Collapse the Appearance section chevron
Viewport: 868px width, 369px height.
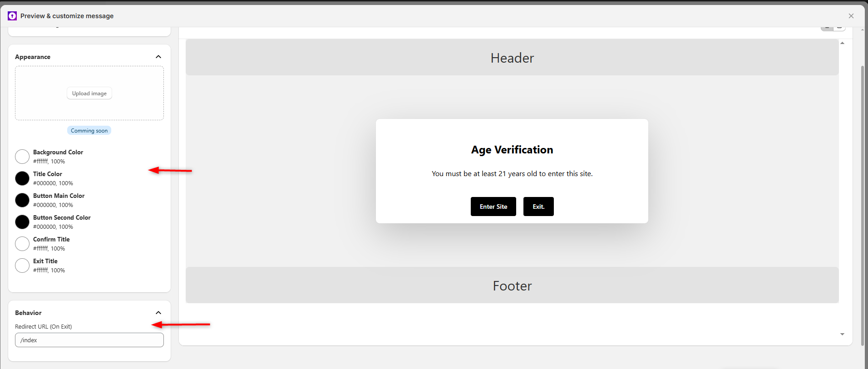(x=158, y=57)
